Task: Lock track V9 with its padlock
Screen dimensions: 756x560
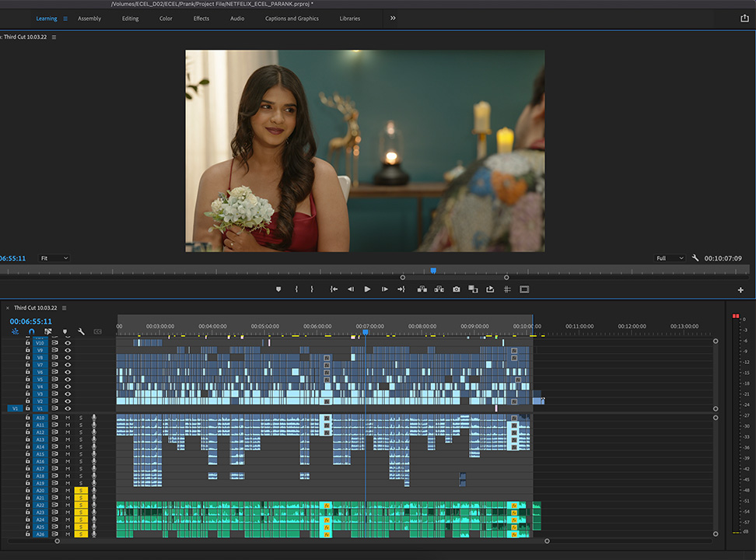Action: [x=27, y=350]
